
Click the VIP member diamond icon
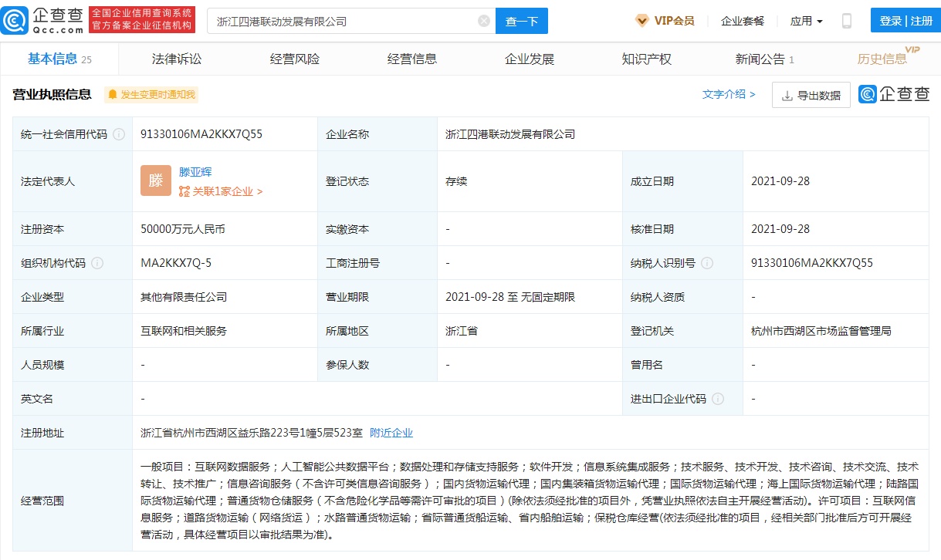coord(641,21)
